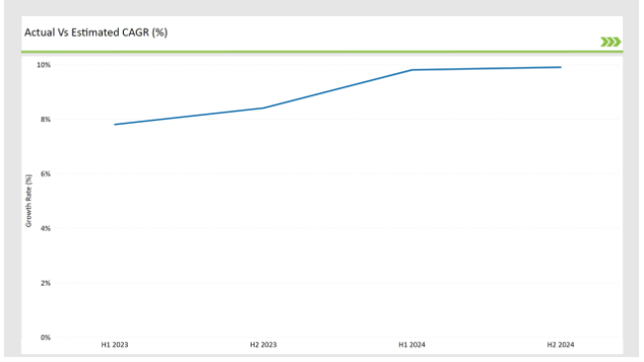Click the green triple-chevron arrow icon
644x362 pixels.
pyautogui.click(x=610, y=42)
